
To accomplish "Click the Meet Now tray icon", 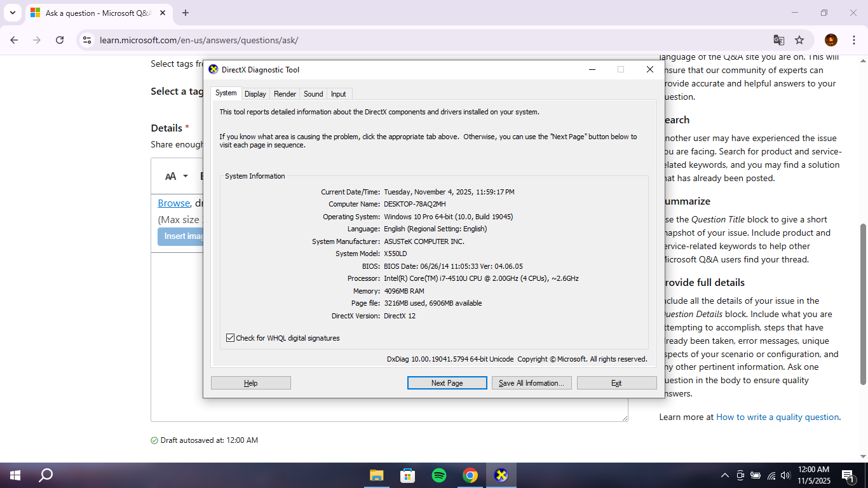I will (740, 475).
